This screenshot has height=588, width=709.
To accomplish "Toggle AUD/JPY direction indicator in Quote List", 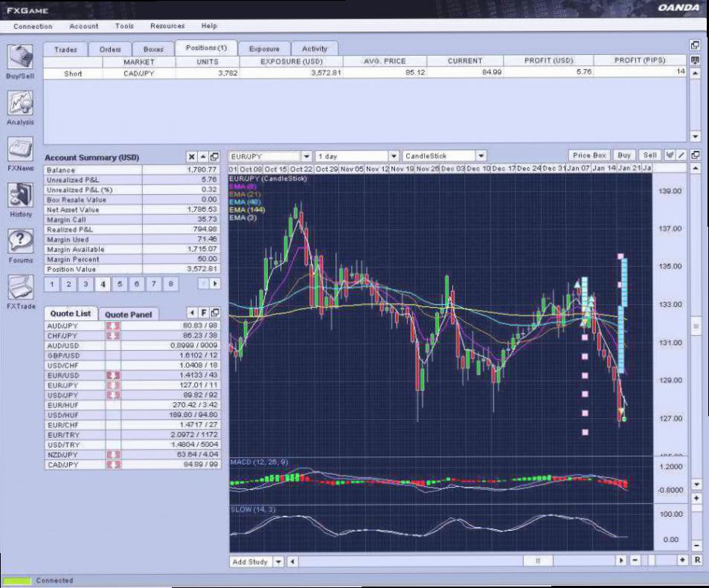I will tap(113, 326).
